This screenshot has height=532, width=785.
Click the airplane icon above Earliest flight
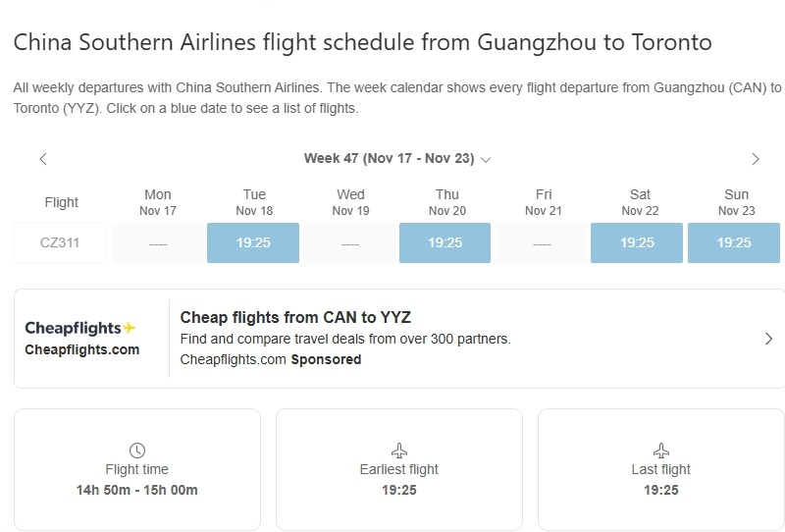pyautogui.click(x=399, y=451)
